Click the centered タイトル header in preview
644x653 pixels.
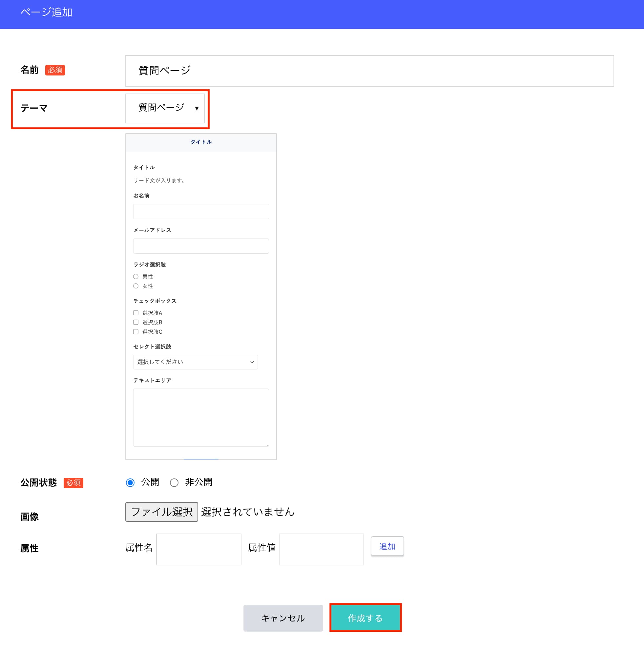tap(201, 142)
